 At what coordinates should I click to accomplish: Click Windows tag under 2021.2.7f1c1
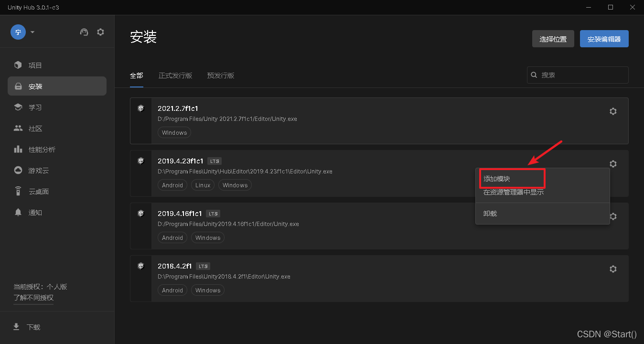tap(174, 133)
